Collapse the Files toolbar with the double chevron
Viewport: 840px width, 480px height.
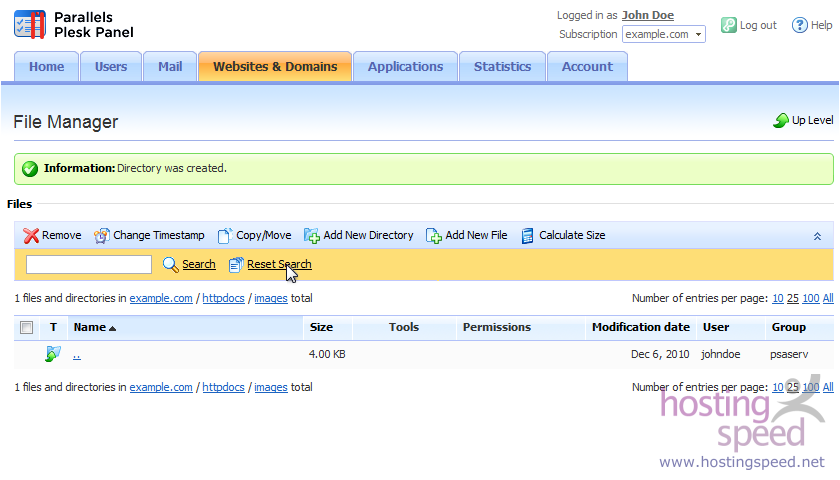pyautogui.click(x=818, y=236)
